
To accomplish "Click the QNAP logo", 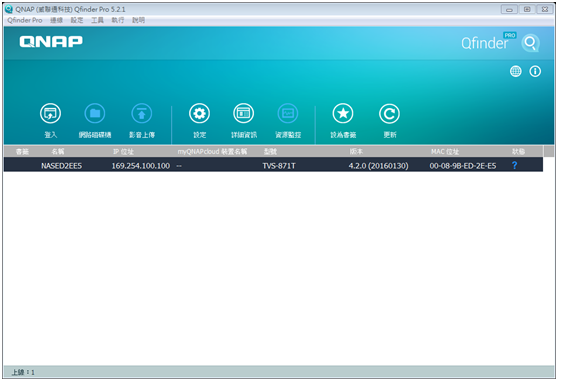I will 51,41.
